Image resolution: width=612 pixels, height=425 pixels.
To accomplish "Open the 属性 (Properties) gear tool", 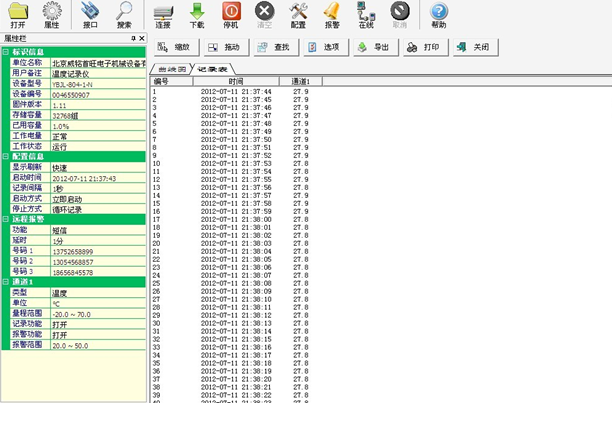I will point(52,14).
